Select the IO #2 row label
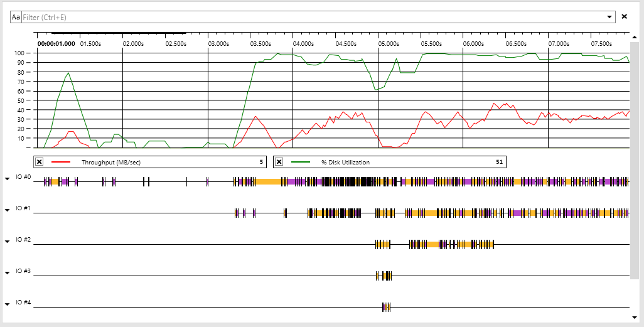 click(x=23, y=240)
